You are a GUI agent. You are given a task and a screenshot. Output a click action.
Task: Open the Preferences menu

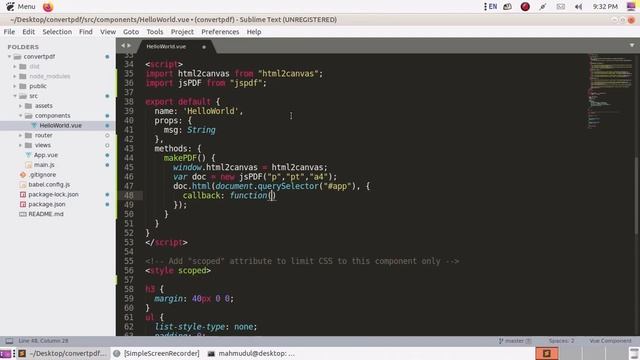(220, 32)
